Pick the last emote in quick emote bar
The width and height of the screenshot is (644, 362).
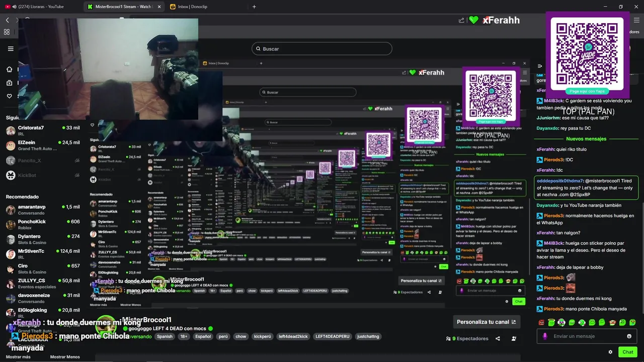(632, 322)
